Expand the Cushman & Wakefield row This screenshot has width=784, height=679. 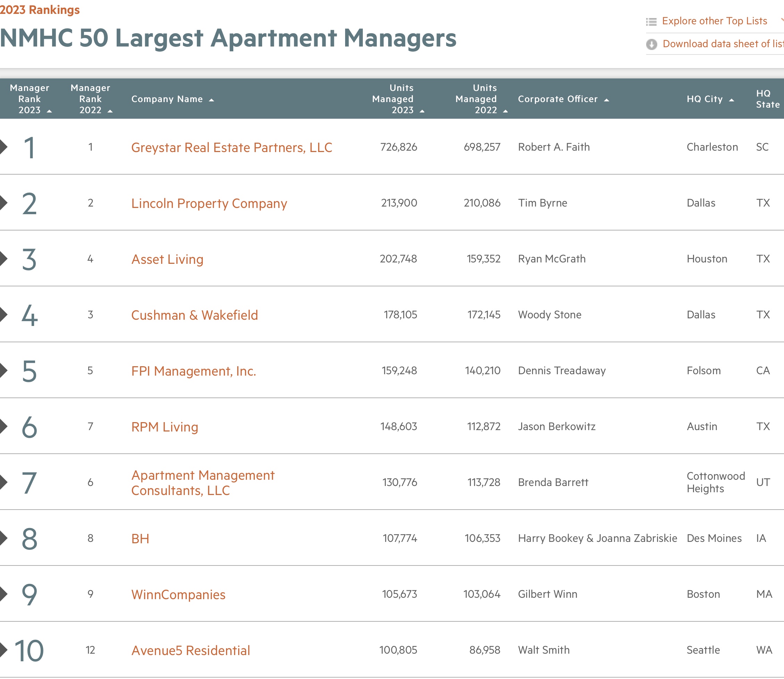click(x=3, y=315)
